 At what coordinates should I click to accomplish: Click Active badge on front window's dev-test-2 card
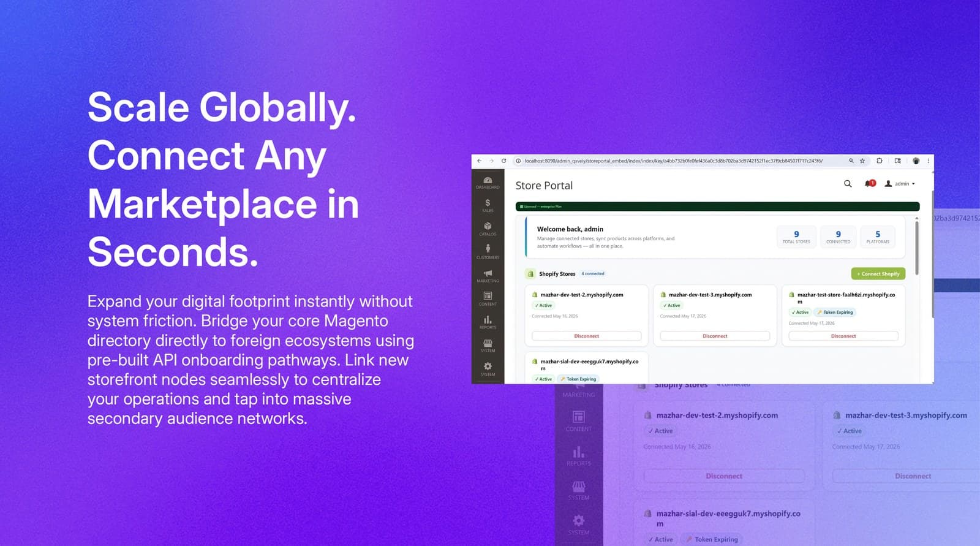pyautogui.click(x=543, y=305)
